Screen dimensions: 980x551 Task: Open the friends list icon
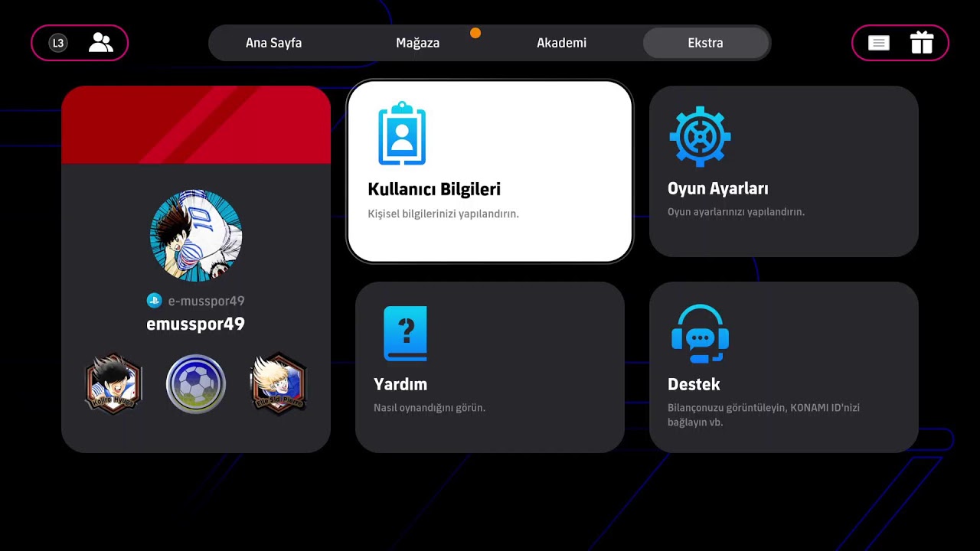101,43
